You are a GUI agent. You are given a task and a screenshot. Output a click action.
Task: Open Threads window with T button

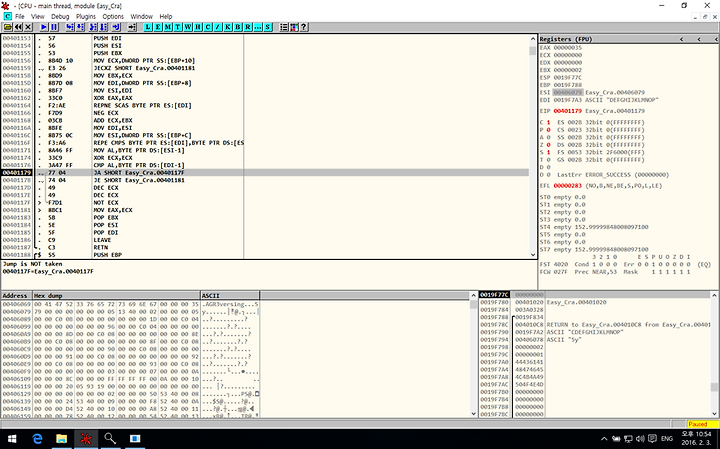[x=178, y=27]
